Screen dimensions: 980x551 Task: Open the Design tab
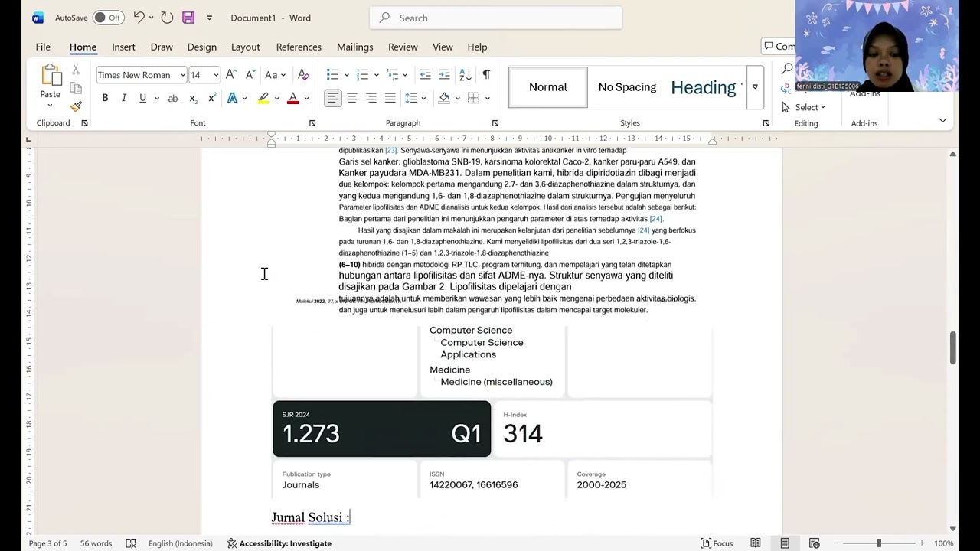click(x=202, y=47)
